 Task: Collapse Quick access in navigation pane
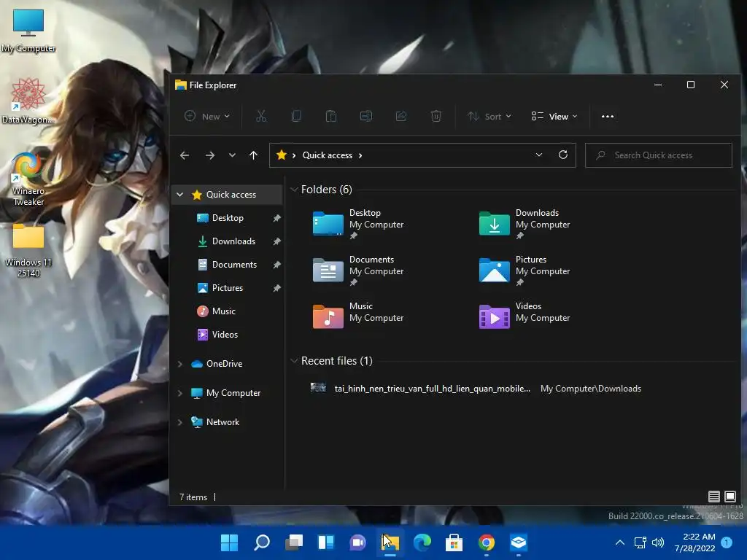click(x=179, y=194)
